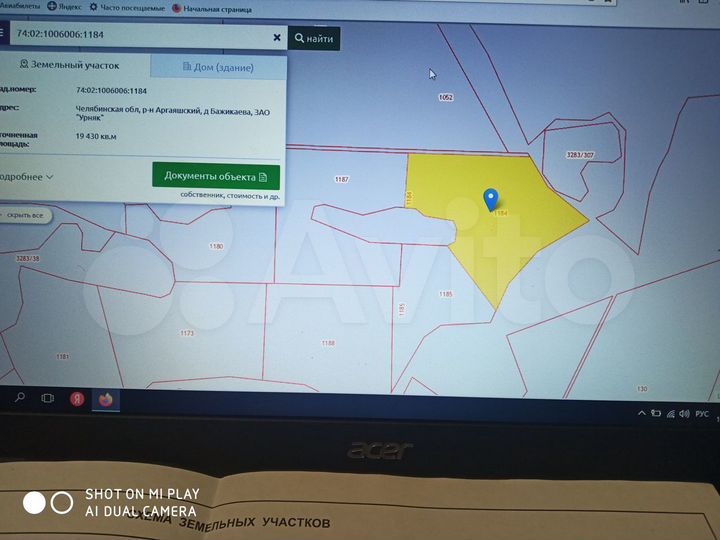Switch to the Земельный участок tab
Viewport: 720px width, 540px height.
[70, 65]
